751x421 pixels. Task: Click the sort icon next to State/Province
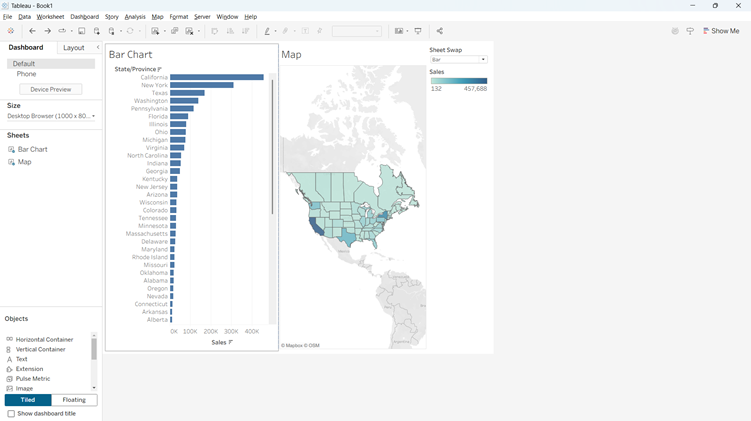159,69
